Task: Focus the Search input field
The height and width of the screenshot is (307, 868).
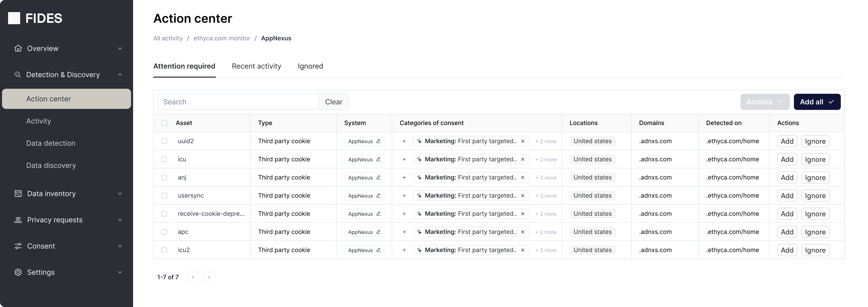Action: pos(238,102)
